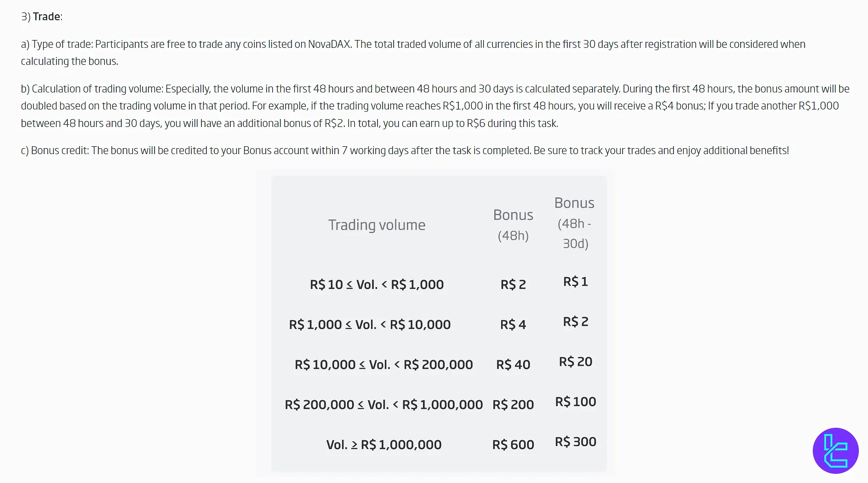Click the "3) Trade" section heading
This screenshot has width=868, height=483.
point(42,17)
